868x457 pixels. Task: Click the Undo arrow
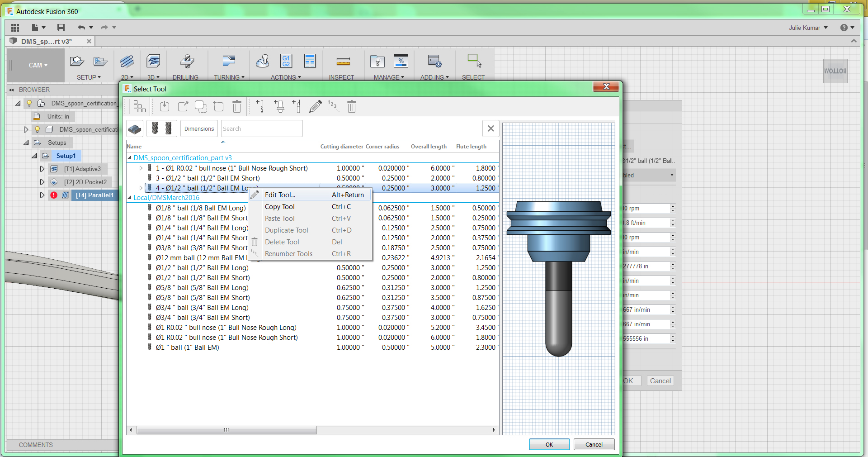coord(81,28)
